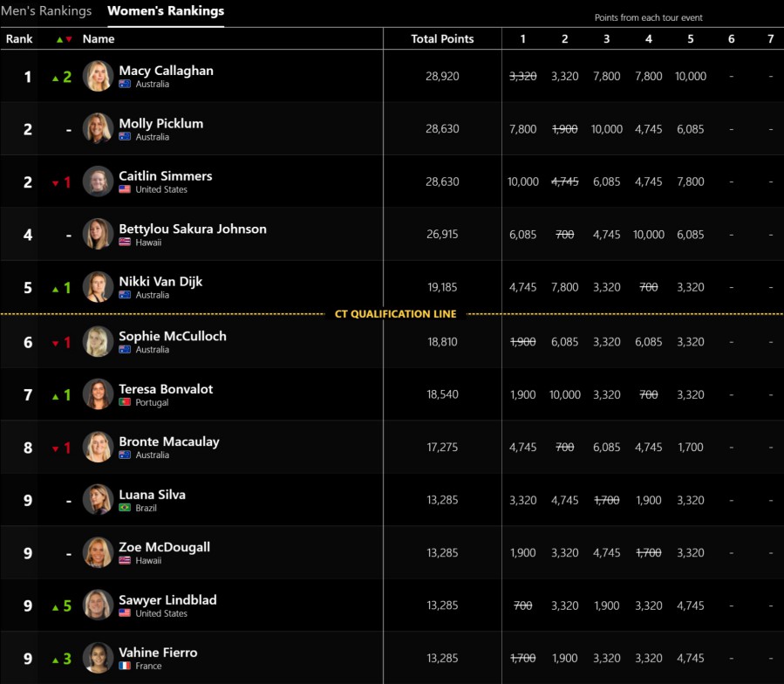Image resolution: width=784 pixels, height=684 pixels.
Task: Sort by the rank change arrows header
Action: coord(64,39)
